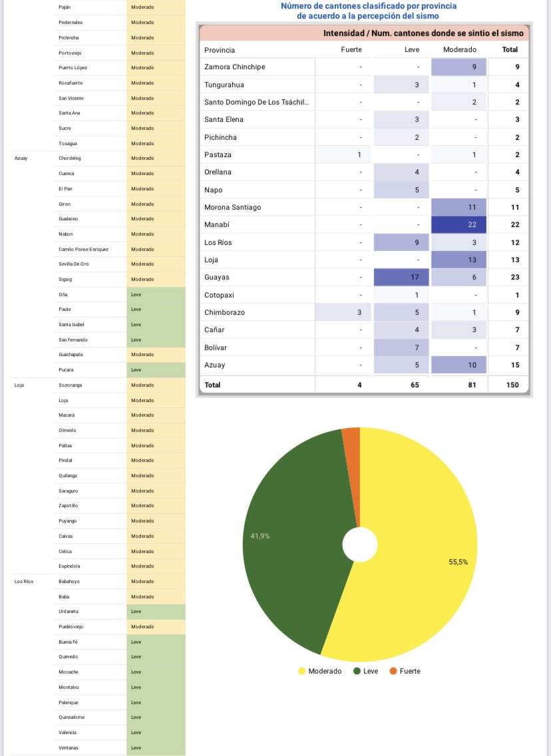The width and height of the screenshot is (551, 756).
Task: Click the 55,5% label on pie chart
Action: [x=458, y=562]
